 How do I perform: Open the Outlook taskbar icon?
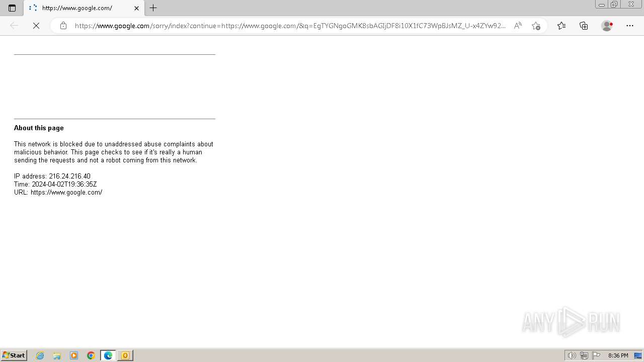pos(125,355)
